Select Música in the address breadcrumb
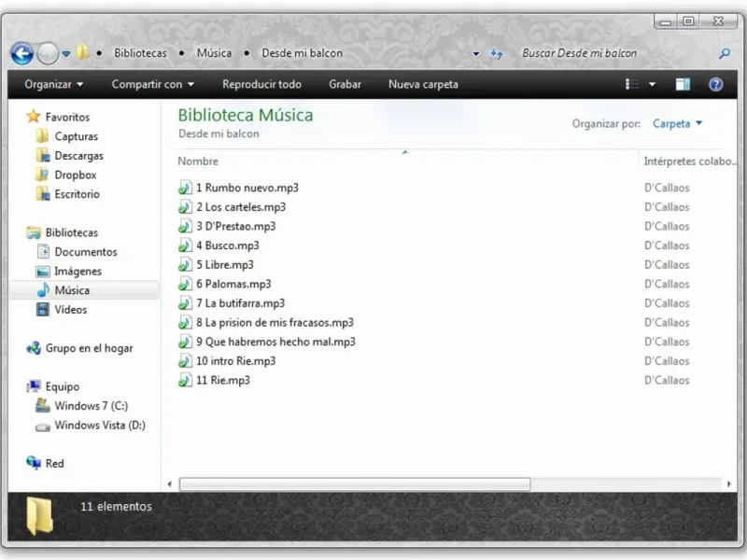This screenshot has width=747, height=560. coord(215,53)
